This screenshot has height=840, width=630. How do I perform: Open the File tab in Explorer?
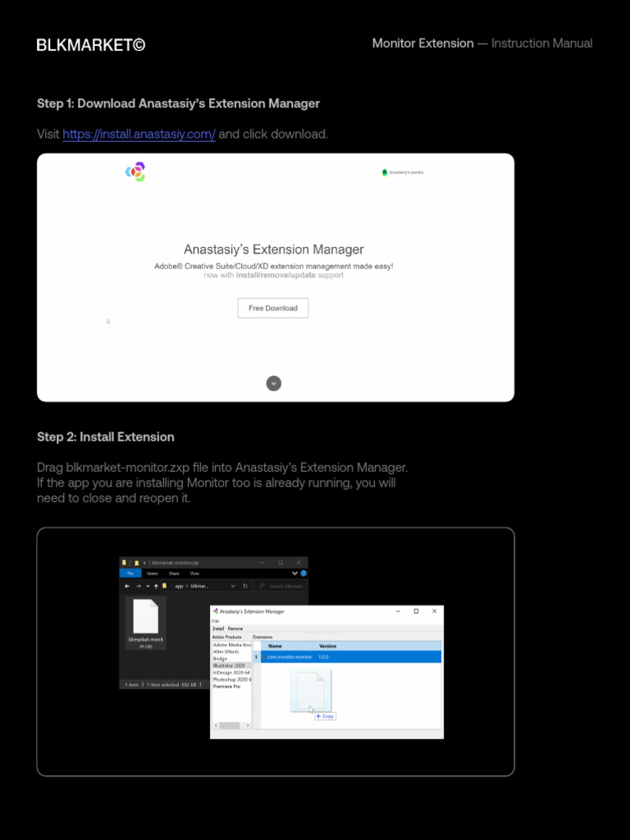click(x=130, y=573)
